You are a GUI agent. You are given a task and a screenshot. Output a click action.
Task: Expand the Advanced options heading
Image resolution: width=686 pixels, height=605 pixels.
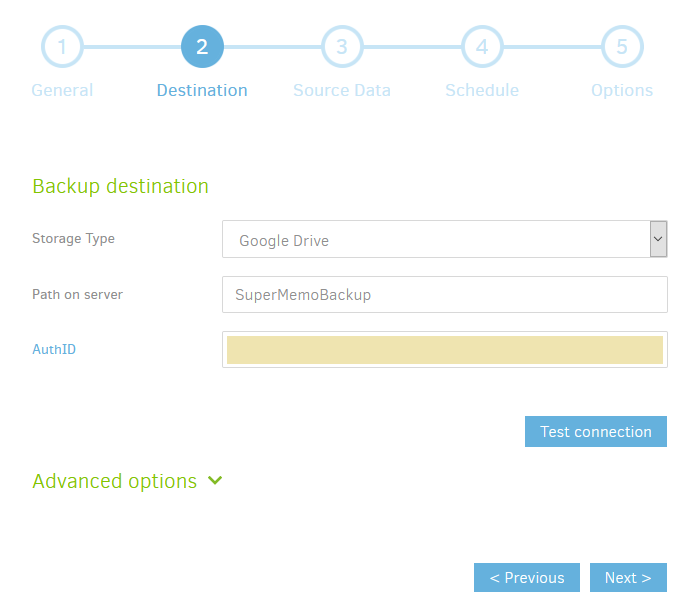point(115,481)
